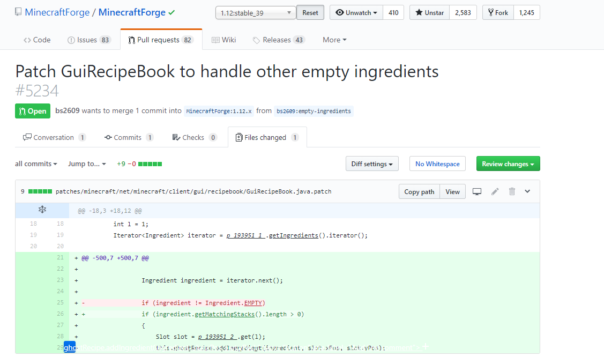Delete the file using trash icon
The image size is (604, 364).
point(512,191)
